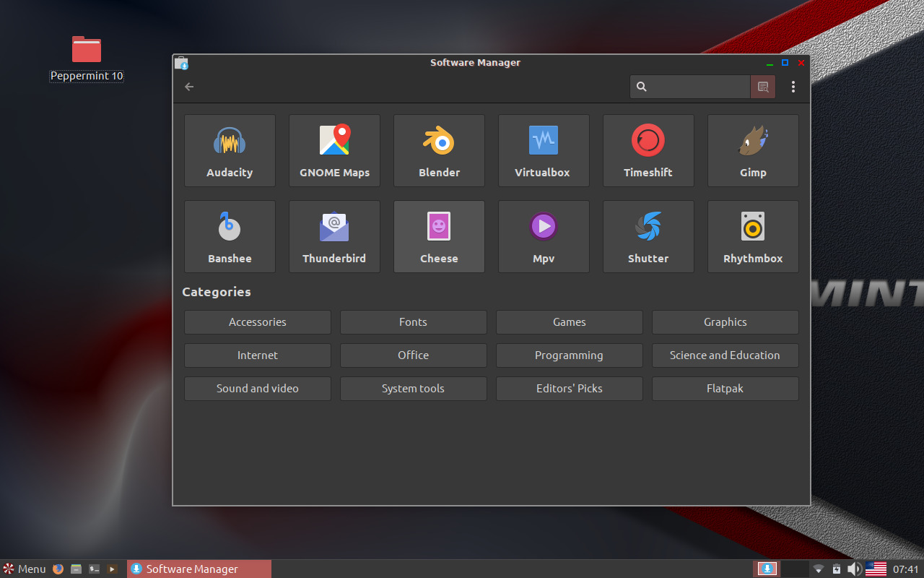Open the Editors' Picks section
The width and height of the screenshot is (924, 578).
569,388
